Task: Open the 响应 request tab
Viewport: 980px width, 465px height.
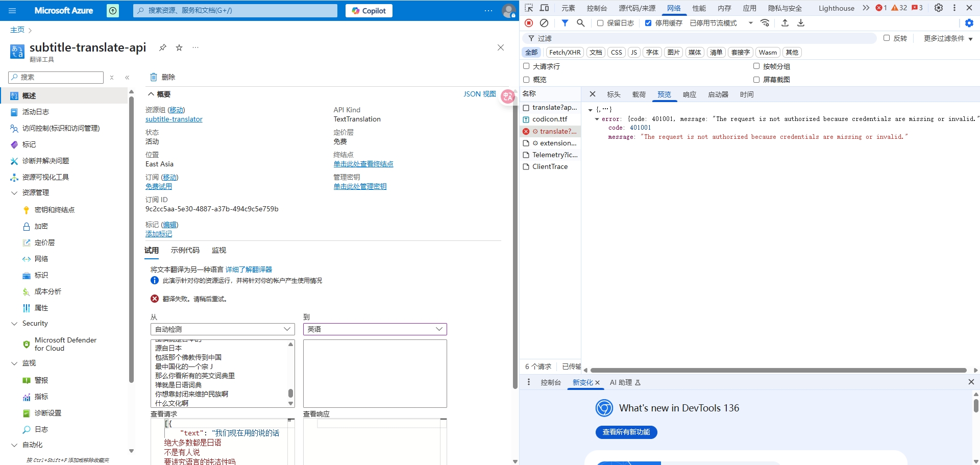Action: click(x=690, y=94)
